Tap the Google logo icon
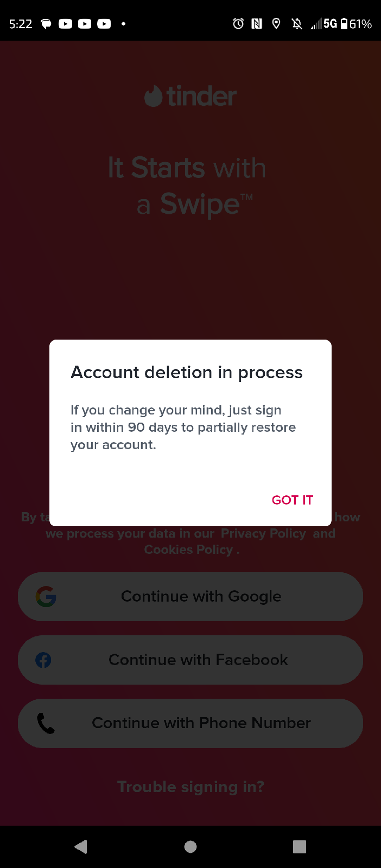The height and width of the screenshot is (868, 381). click(46, 596)
